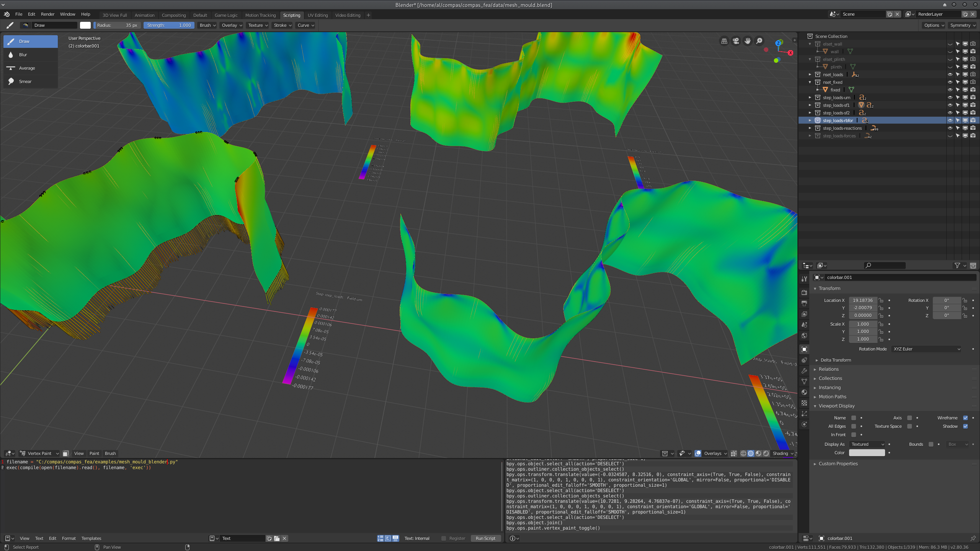Expand the Relations panel section
This screenshot has height=551, width=980.
pos(828,369)
